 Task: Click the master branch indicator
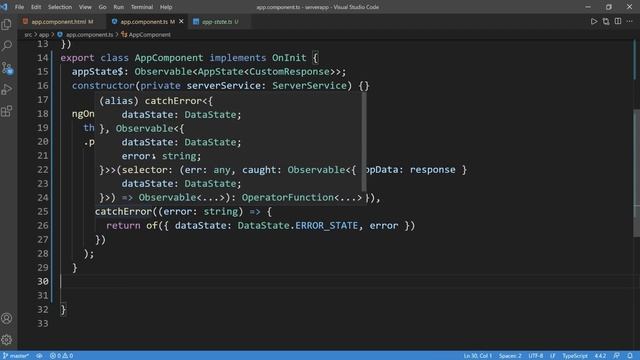[x=16, y=356]
